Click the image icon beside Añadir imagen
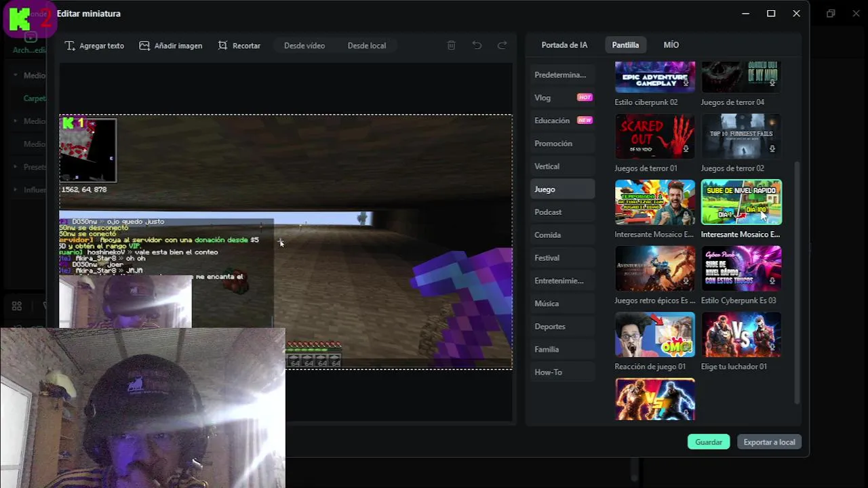 coord(144,45)
